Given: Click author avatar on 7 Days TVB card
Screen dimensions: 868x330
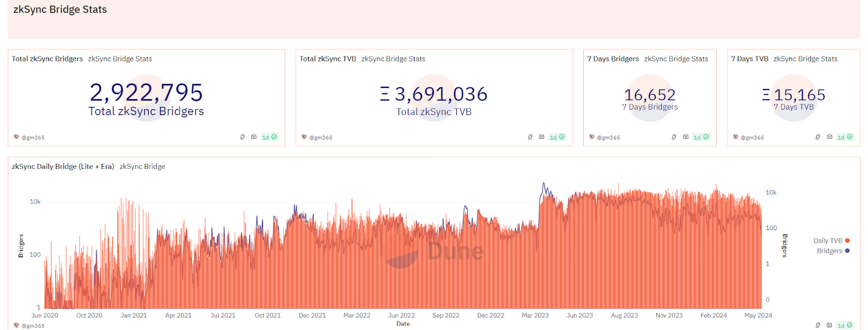Looking at the screenshot, I should point(736,137).
